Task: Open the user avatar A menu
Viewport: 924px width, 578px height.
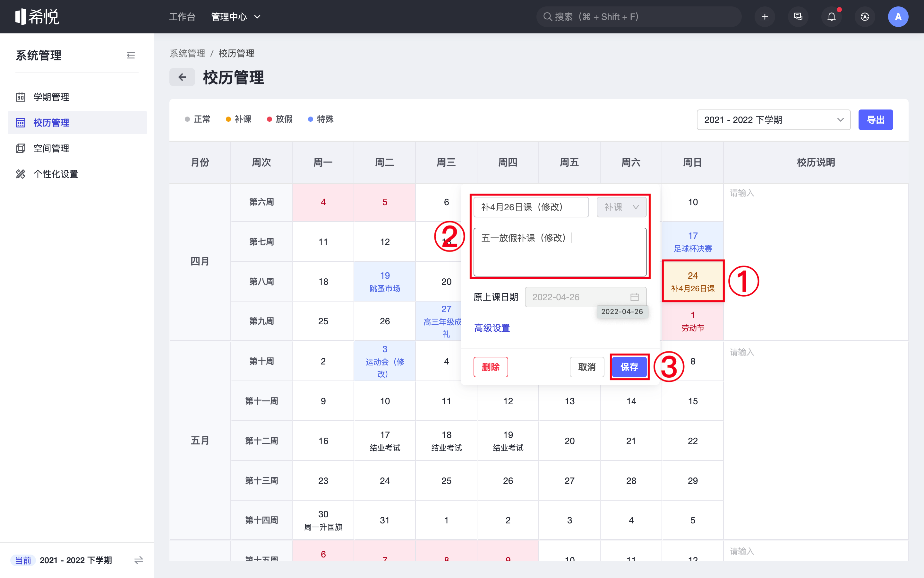Action: (x=898, y=17)
